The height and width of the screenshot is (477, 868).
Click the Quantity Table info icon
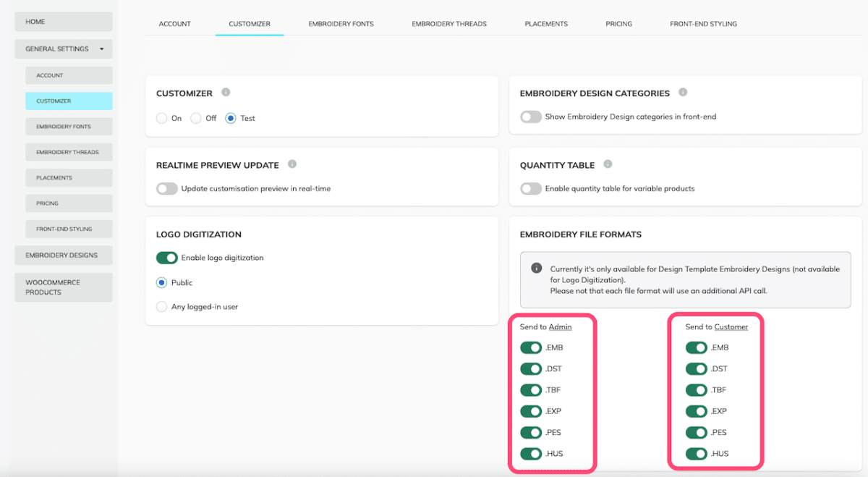pyautogui.click(x=606, y=164)
